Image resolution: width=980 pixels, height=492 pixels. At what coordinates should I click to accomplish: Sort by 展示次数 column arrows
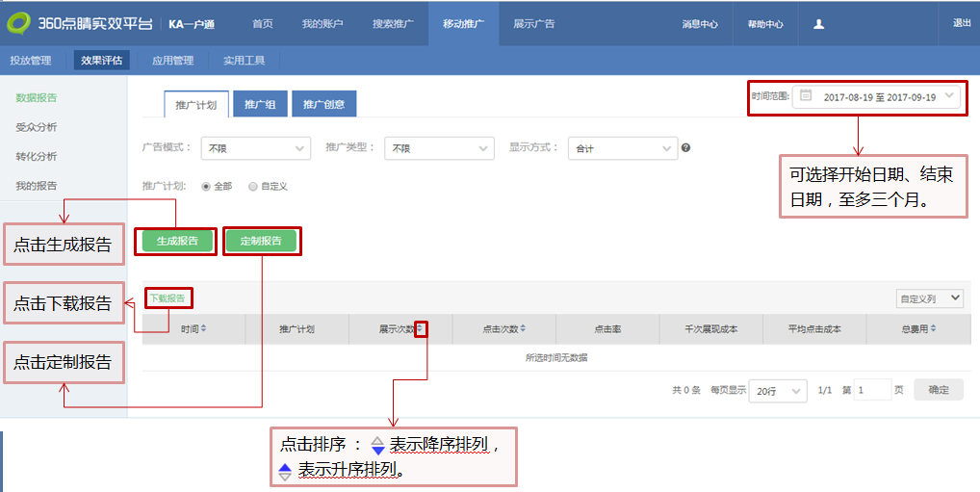[420, 329]
